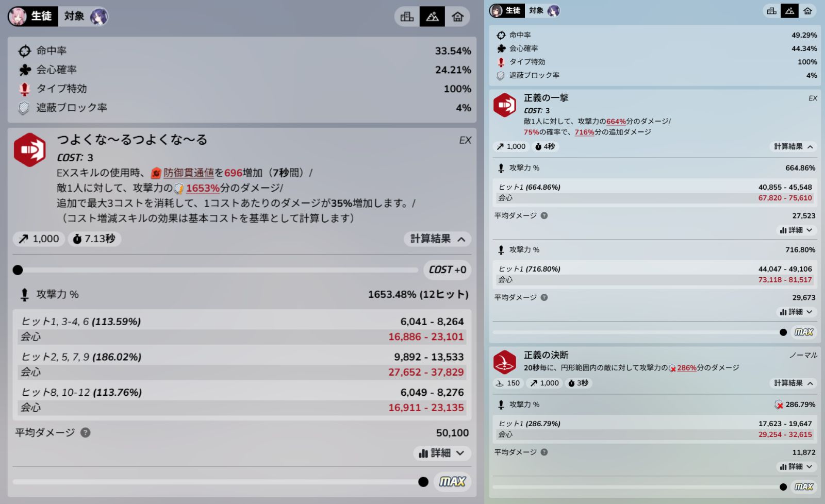Screen dimensions: 825x504
Task: Click MAX button under 正義の決断
Action: click(803, 486)
